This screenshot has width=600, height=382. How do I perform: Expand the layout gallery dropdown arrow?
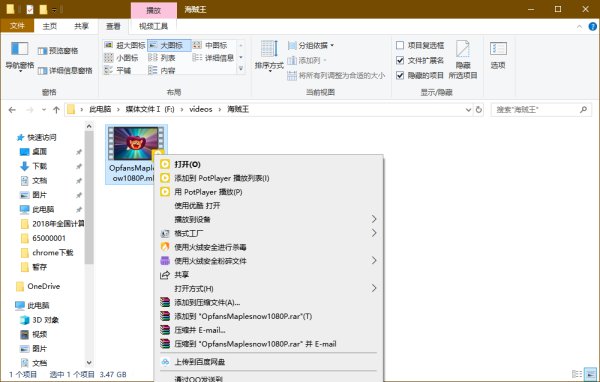coord(241,69)
